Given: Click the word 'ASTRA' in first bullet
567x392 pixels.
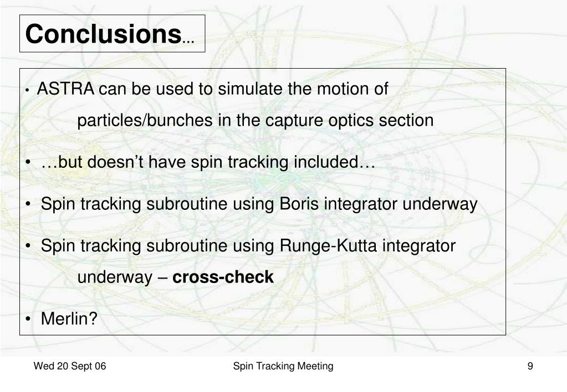Looking at the screenshot, I should pyautogui.click(x=65, y=89).
